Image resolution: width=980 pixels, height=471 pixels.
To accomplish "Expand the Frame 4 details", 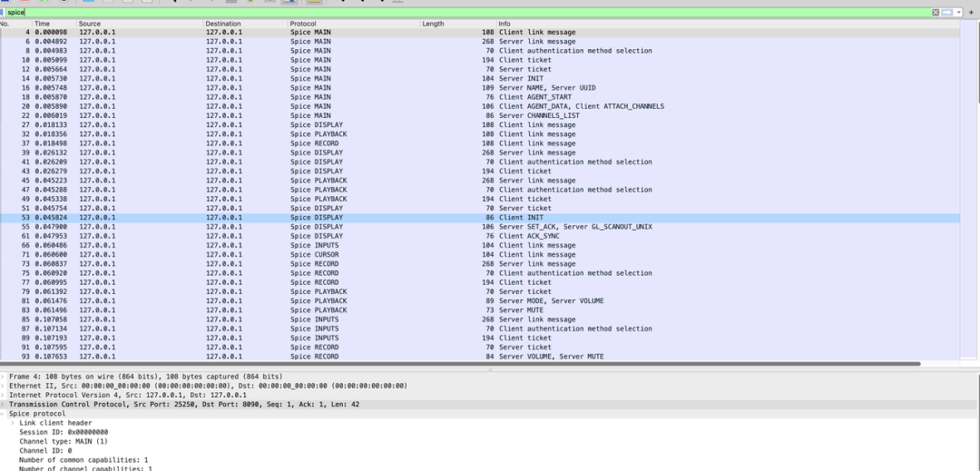I will coord(3,377).
